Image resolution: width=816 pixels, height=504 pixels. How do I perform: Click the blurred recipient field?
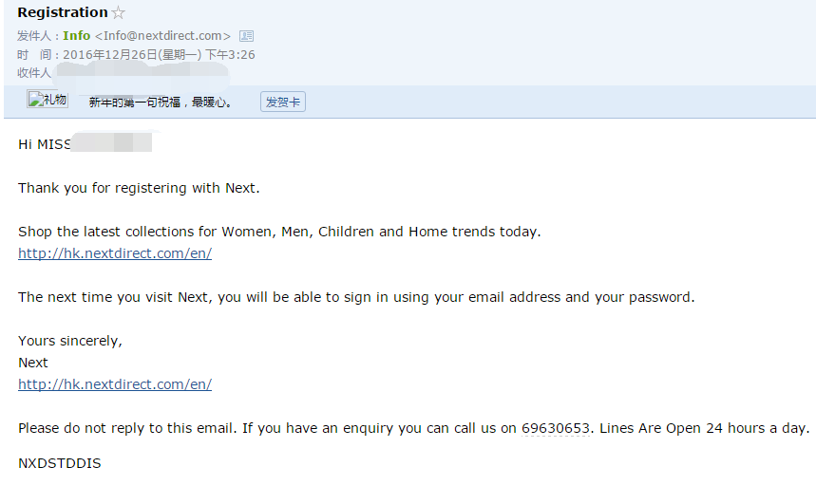pos(142,73)
